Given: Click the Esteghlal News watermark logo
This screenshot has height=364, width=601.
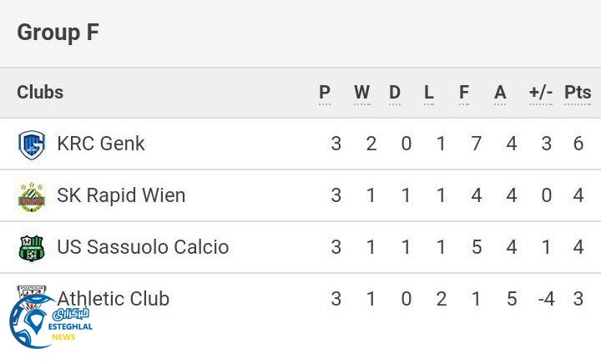Looking at the screenshot, I should pos(48,322).
